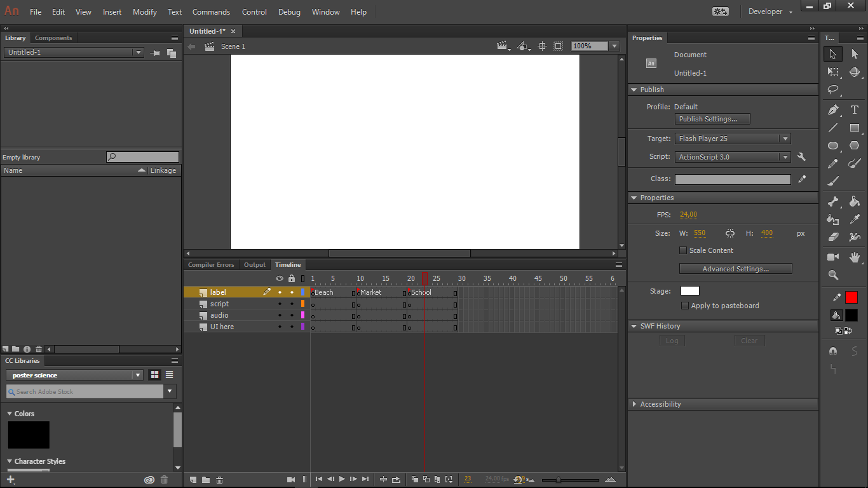Select the Paint Brush tool
Image resolution: width=868 pixels, height=488 pixels.
855,163
